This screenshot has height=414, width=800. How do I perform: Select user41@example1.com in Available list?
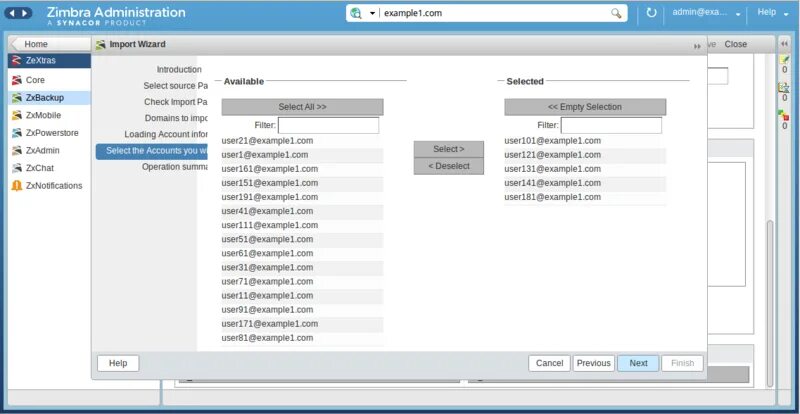click(303, 211)
